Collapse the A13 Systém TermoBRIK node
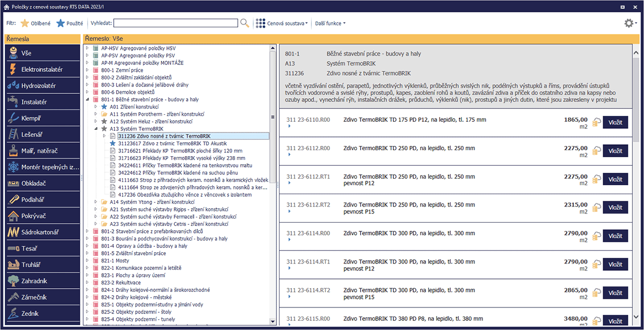This screenshot has height=330, width=644. pyautogui.click(x=96, y=129)
